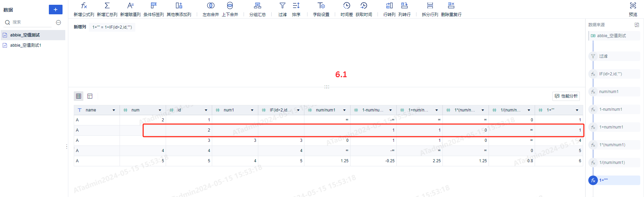Select the 获取时间 get time tool
The width and height of the screenshot is (644, 197).
click(x=364, y=9)
